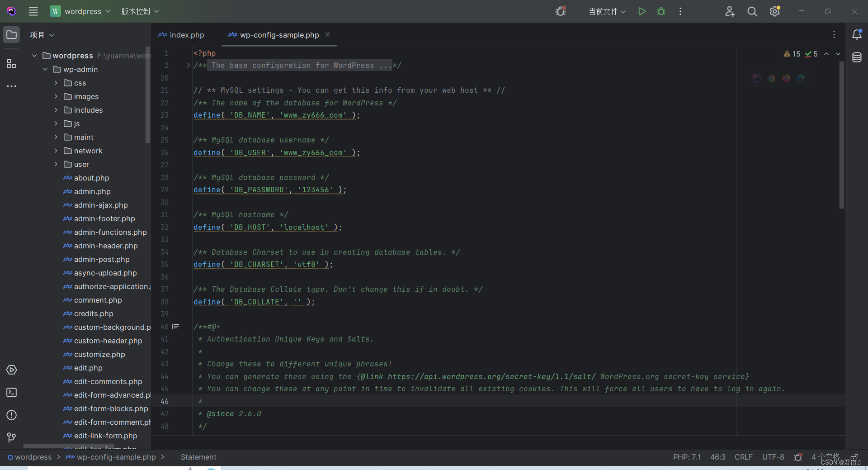Switch to the index.php tab
The image size is (868, 470).
pos(181,35)
